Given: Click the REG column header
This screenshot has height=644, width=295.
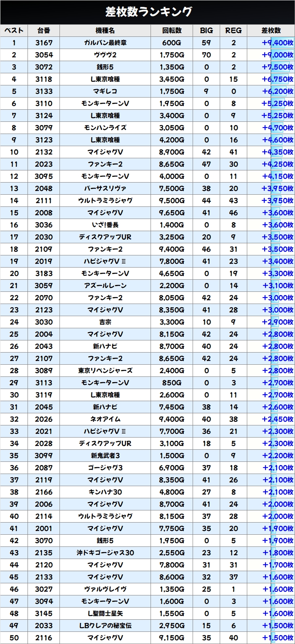Looking at the screenshot, I should click(233, 30).
